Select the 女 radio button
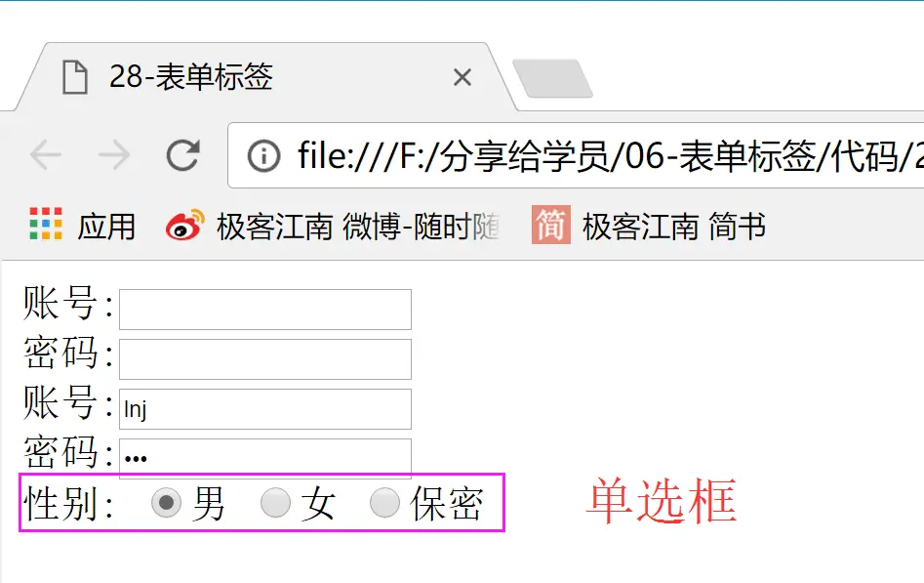 coord(275,503)
